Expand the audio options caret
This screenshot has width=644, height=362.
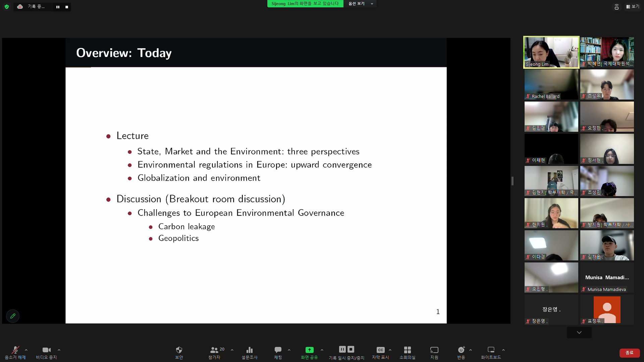tap(26, 350)
